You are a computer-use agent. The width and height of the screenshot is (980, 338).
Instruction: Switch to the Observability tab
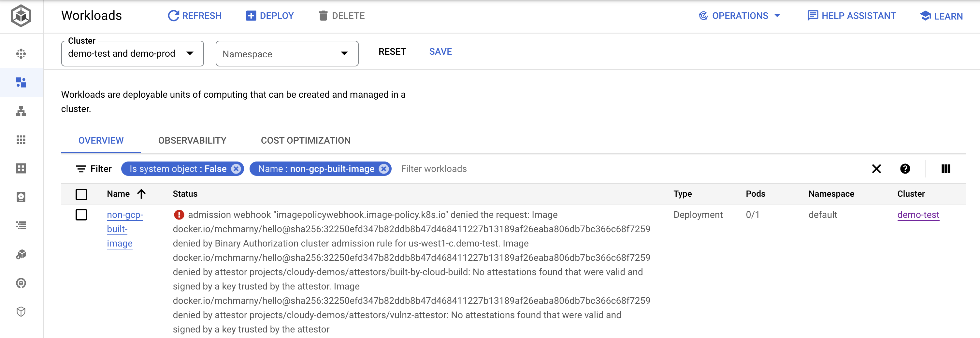(x=192, y=141)
